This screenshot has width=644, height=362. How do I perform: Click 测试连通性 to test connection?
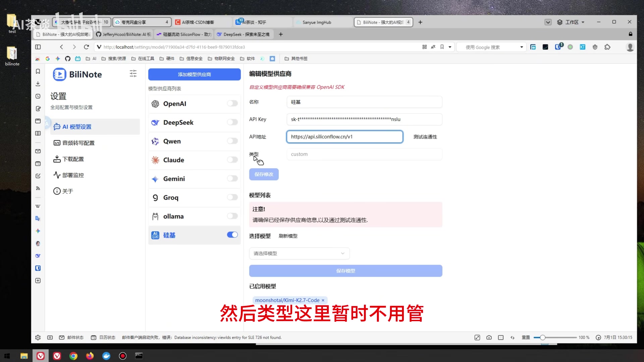tap(425, 137)
